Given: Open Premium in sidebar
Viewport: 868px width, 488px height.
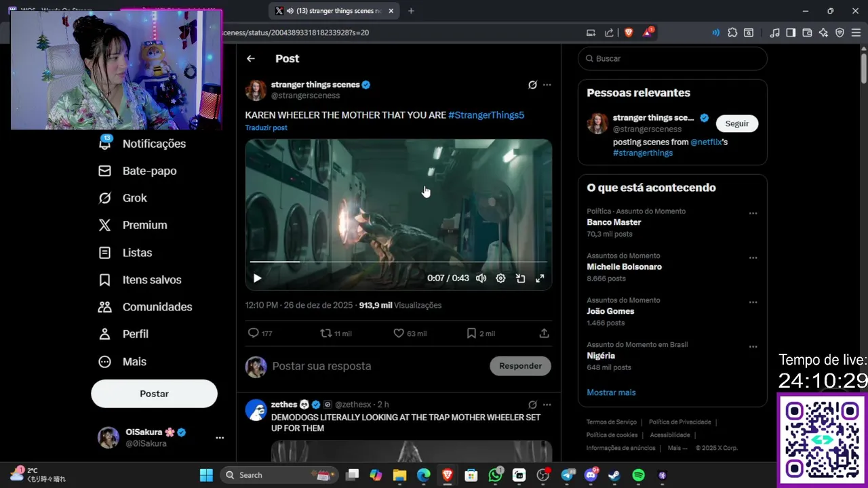Looking at the screenshot, I should 133,225.
